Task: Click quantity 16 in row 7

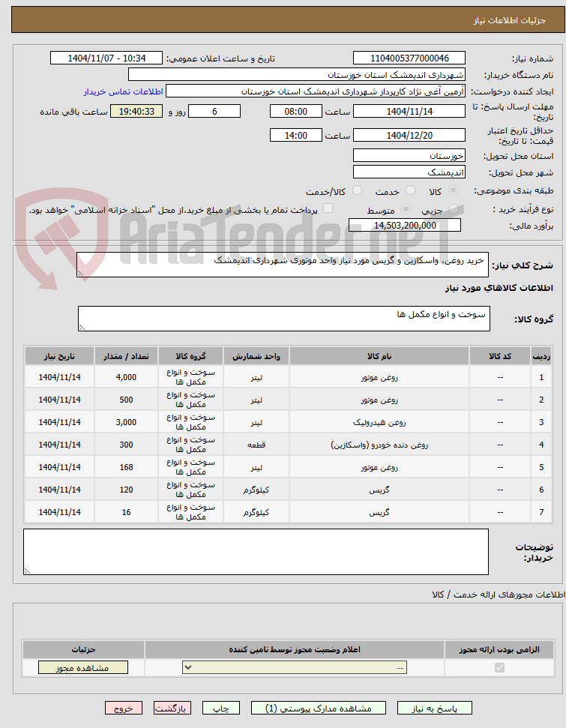Action: pyautogui.click(x=126, y=512)
